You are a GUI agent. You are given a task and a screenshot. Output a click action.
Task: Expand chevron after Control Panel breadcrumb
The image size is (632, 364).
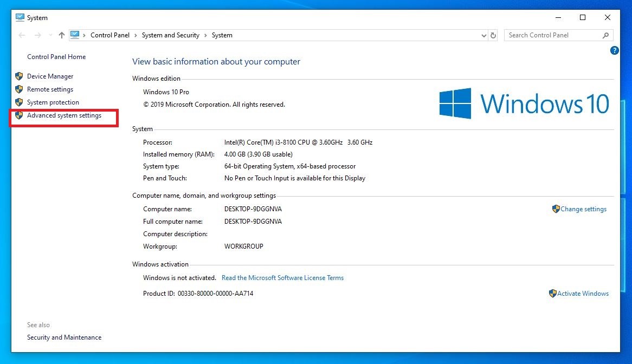136,35
